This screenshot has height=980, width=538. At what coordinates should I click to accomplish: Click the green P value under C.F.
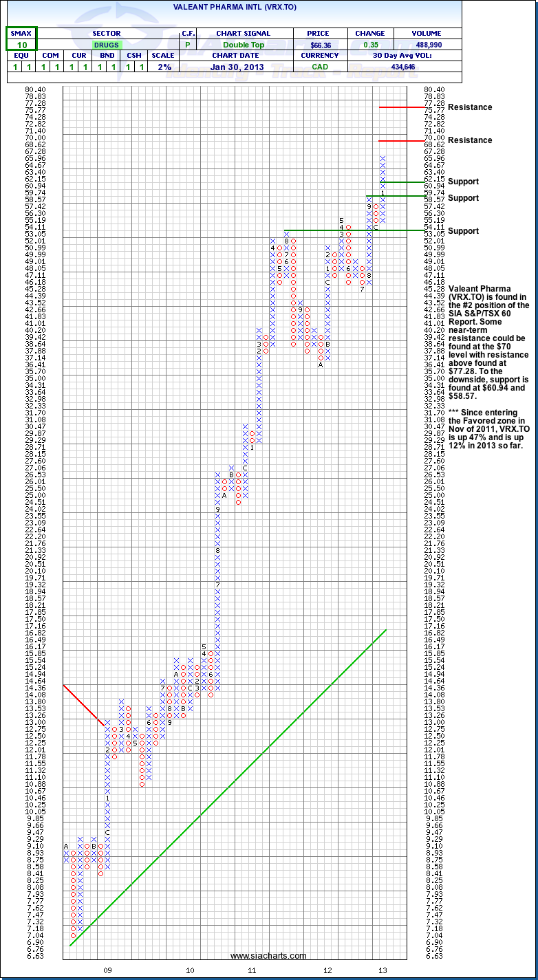point(187,44)
